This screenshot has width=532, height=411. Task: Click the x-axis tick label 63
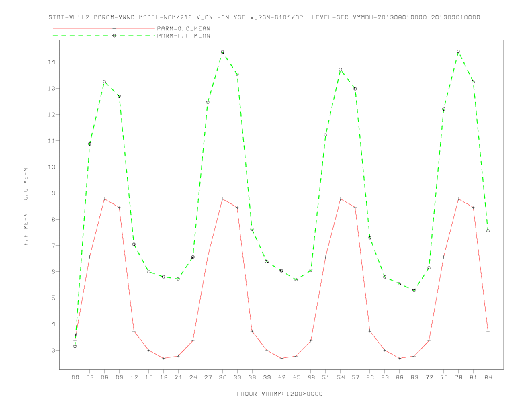coord(385,377)
